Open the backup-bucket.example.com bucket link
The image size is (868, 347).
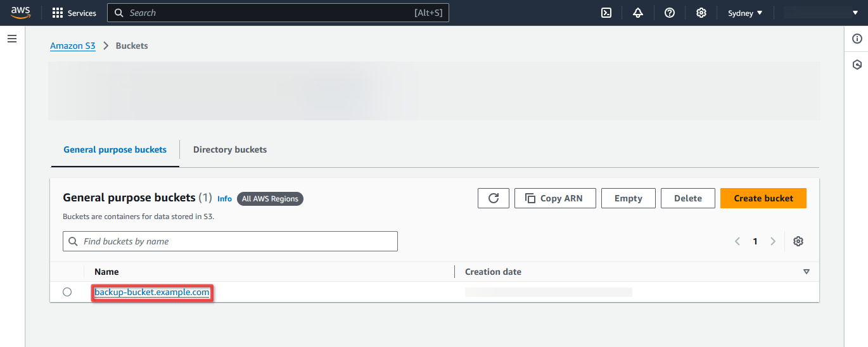(x=152, y=293)
